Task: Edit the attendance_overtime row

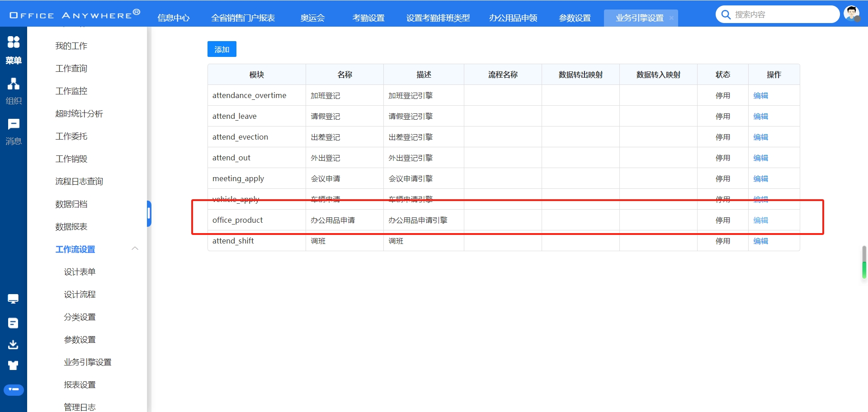Action: click(761, 96)
